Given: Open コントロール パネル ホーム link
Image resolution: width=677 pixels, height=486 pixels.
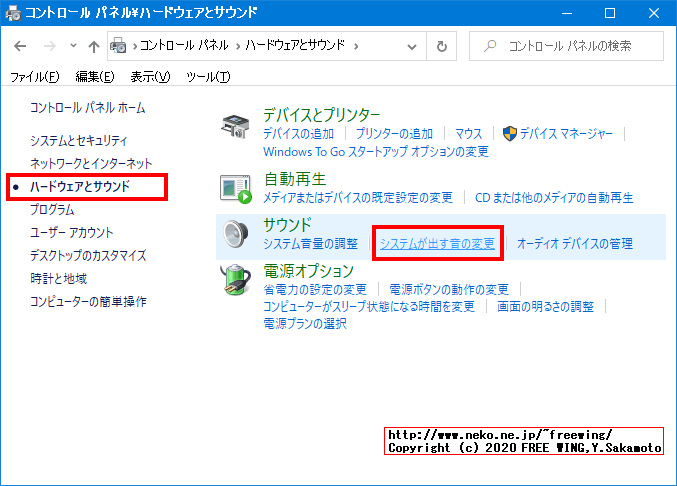Looking at the screenshot, I should click(x=88, y=107).
